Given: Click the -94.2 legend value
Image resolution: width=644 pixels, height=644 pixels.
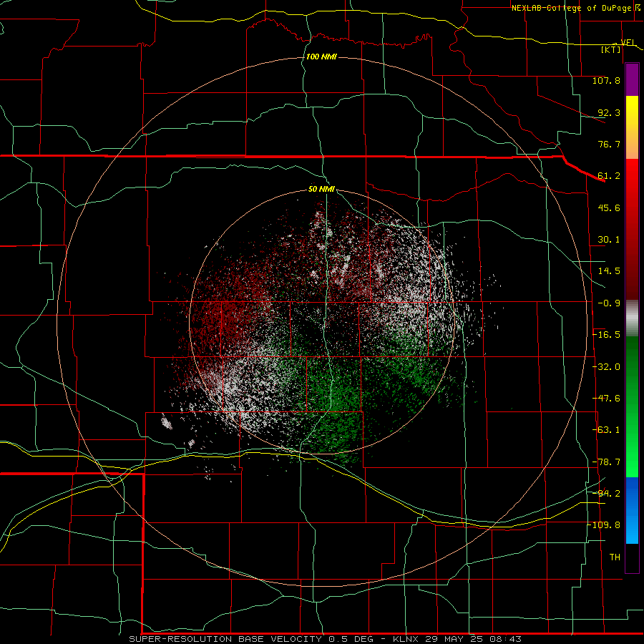Looking at the screenshot, I should click(606, 493).
